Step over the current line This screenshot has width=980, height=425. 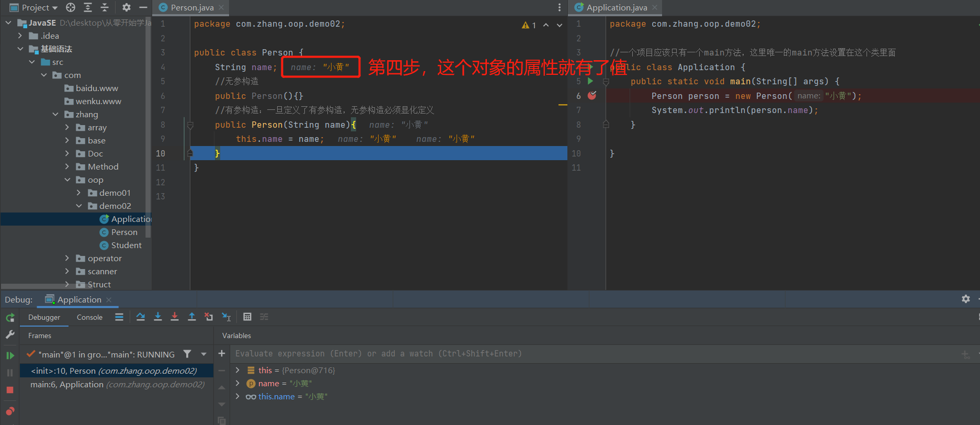click(141, 317)
